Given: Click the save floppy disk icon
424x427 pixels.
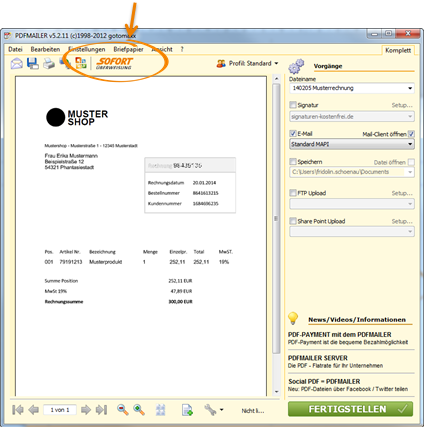Looking at the screenshot, I should point(33,63).
